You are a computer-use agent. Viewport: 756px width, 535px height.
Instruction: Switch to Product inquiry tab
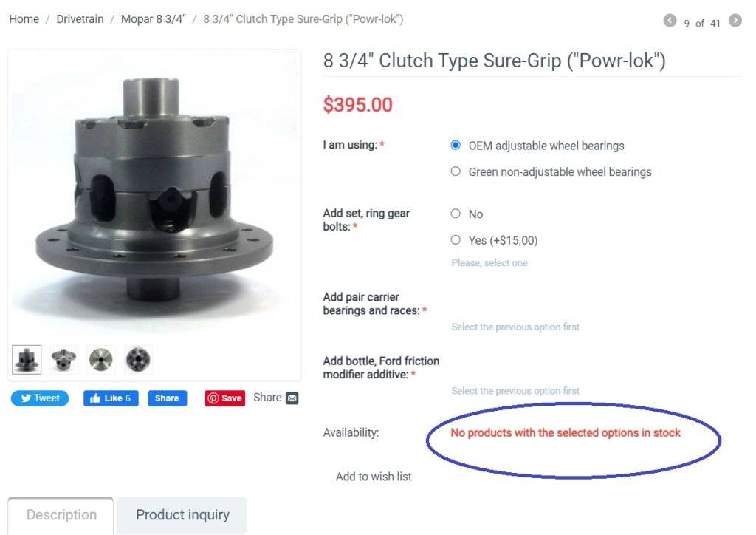point(182,515)
